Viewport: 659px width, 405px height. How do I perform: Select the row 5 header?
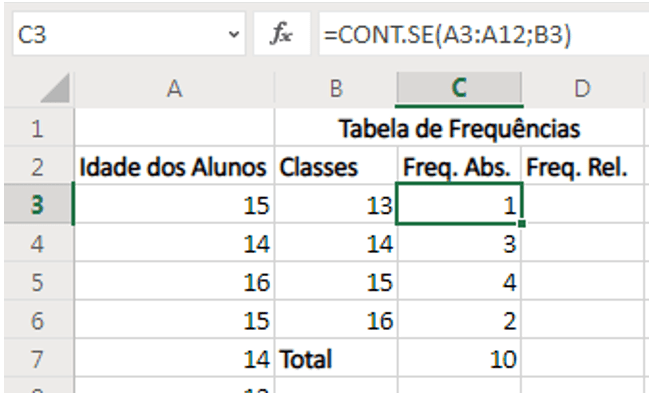37,282
